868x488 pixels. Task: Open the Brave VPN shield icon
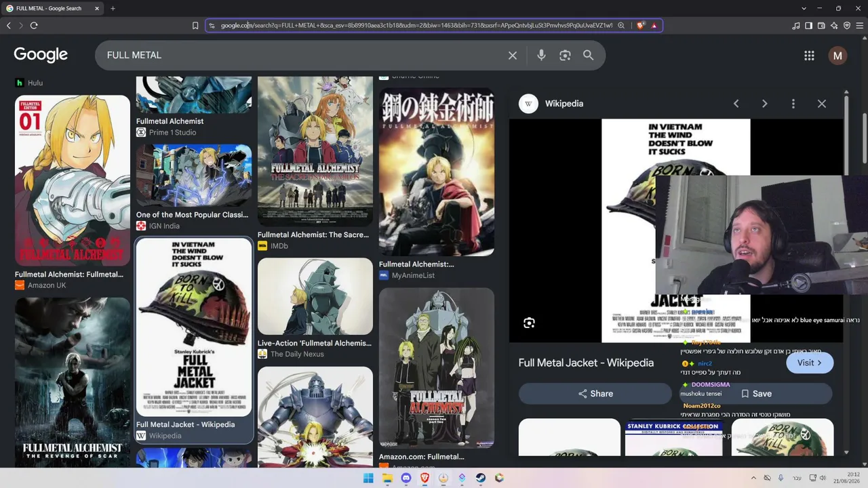pos(847,26)
